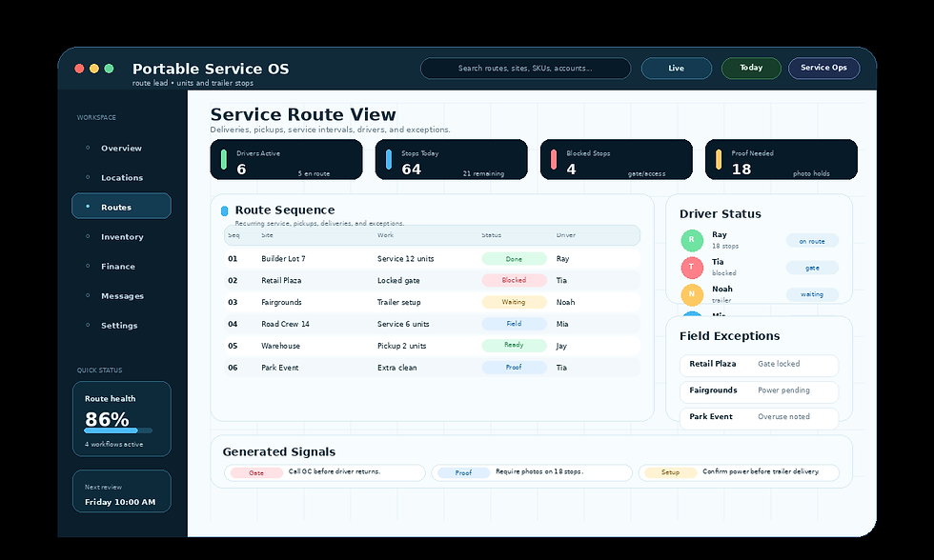This screenshot has height=560, width=934.
Task: Click the Route health progress bar
Action: click(x=118, y=430)
